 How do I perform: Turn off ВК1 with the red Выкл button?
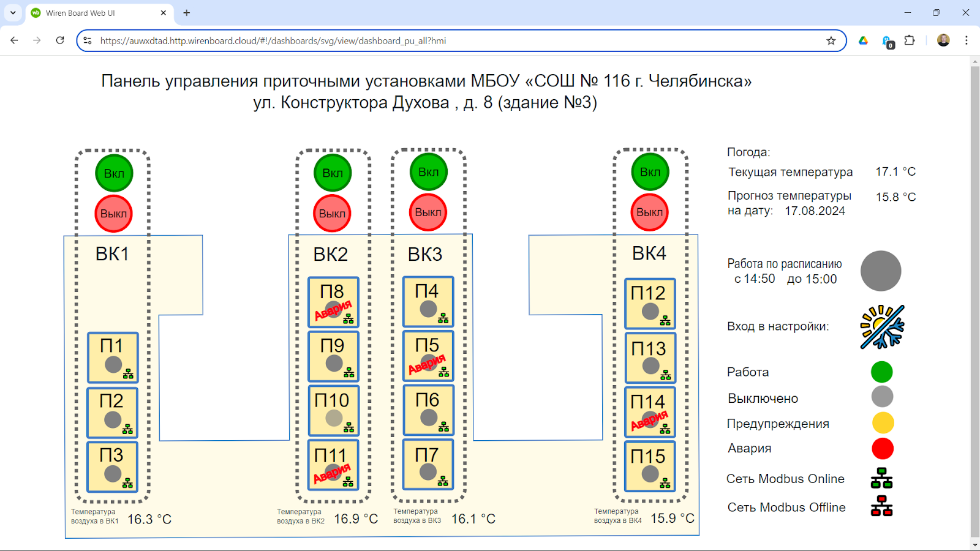coord(113,214)
